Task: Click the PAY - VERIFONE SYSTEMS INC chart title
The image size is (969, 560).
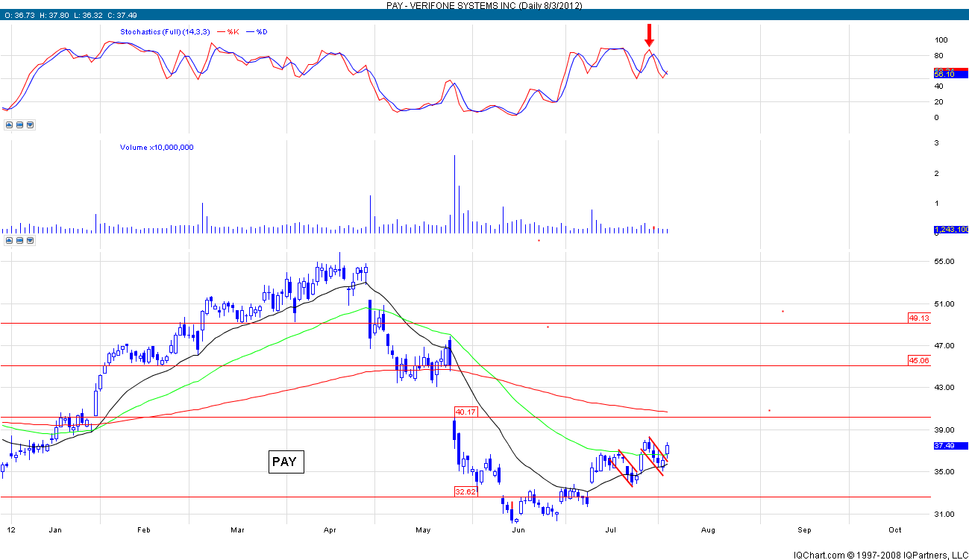Action: click(484, 5)
